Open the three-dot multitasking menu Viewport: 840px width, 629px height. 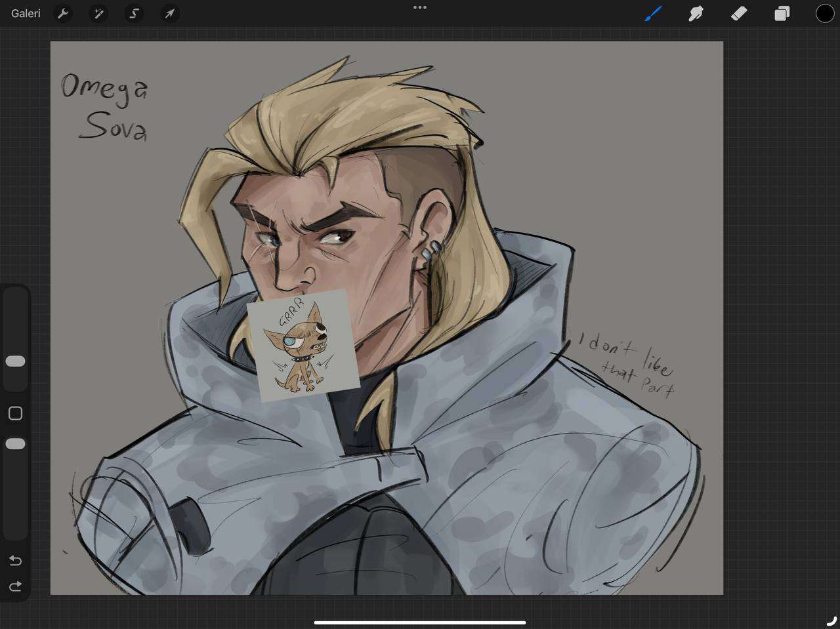(x=420, y=7)
